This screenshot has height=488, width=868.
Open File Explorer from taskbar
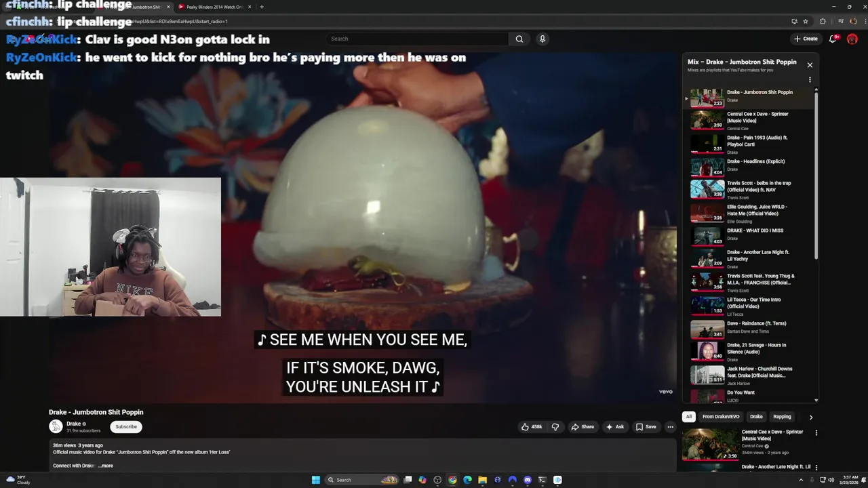click(x=482, y=480)
